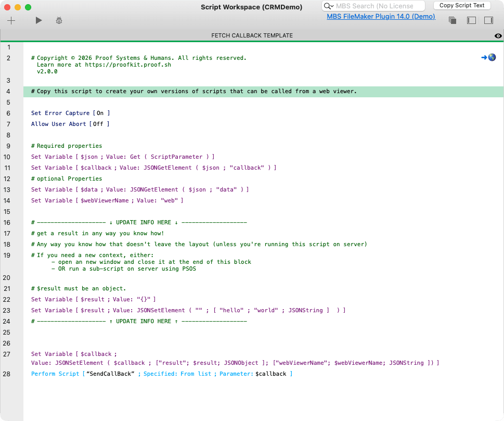504x421 pixels.
Task: Select the FETCH CALLBACK TEMPLATE tab
Action: (x=252, y=35)
